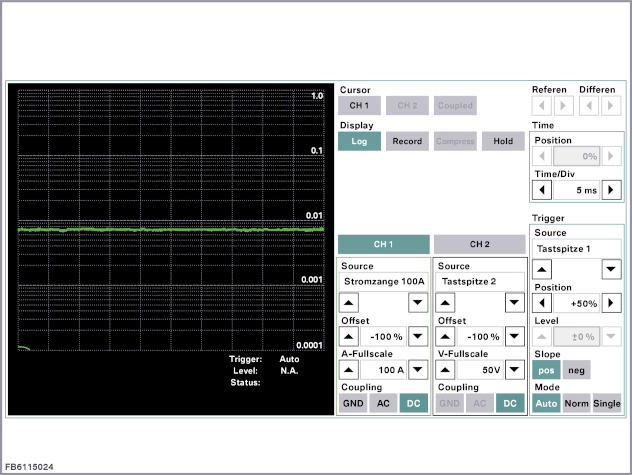
Task: Increase Trigger Position with right arrow
Action: tap(611, 303)
